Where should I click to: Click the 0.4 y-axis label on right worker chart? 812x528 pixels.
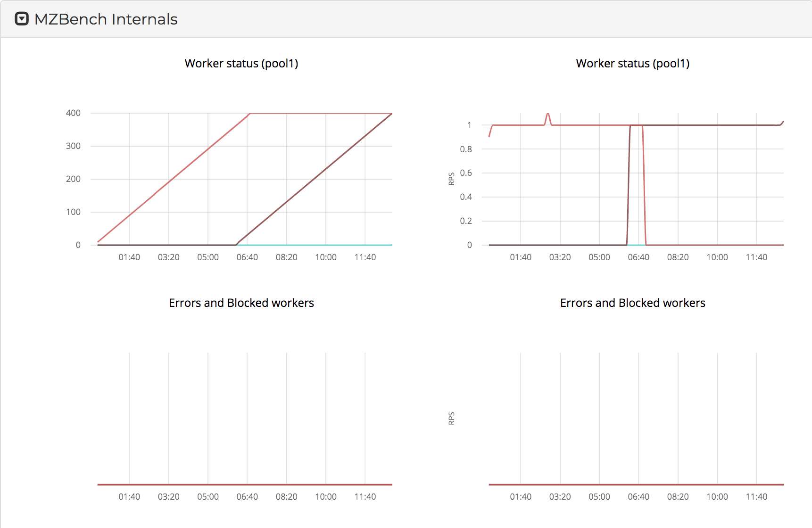point(466,197)
